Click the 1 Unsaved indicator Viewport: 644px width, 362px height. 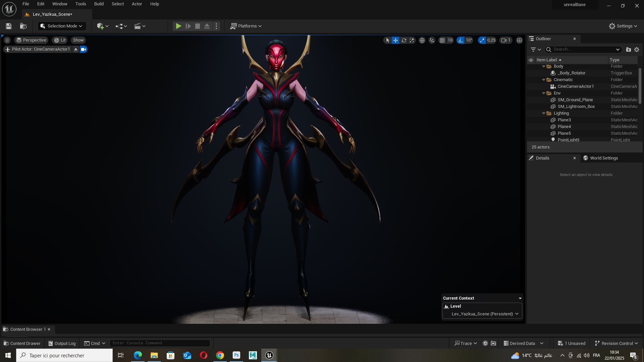coord(572,344)
